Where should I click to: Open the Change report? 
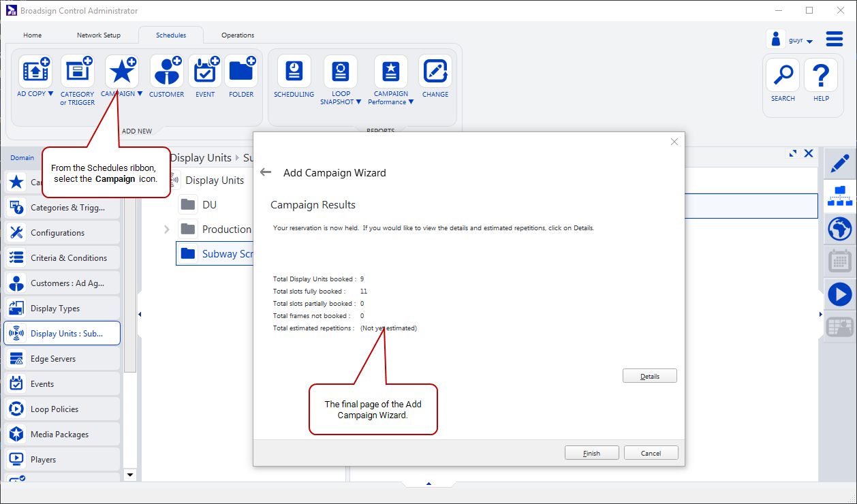[435, 72]
